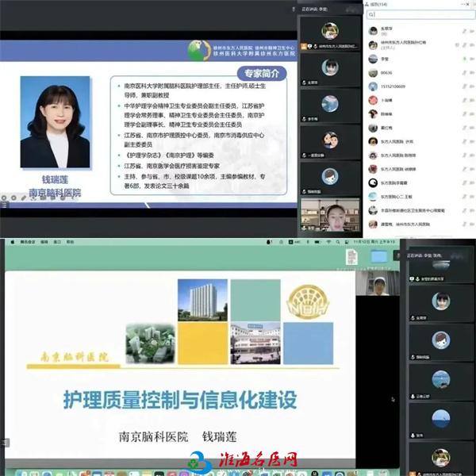Click the speaking indicator above top tiles

[x=314, y=9]
